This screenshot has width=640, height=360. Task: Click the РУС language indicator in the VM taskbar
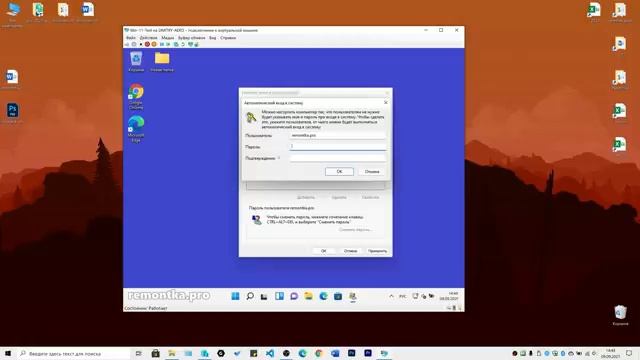click(x=402, y=296)
